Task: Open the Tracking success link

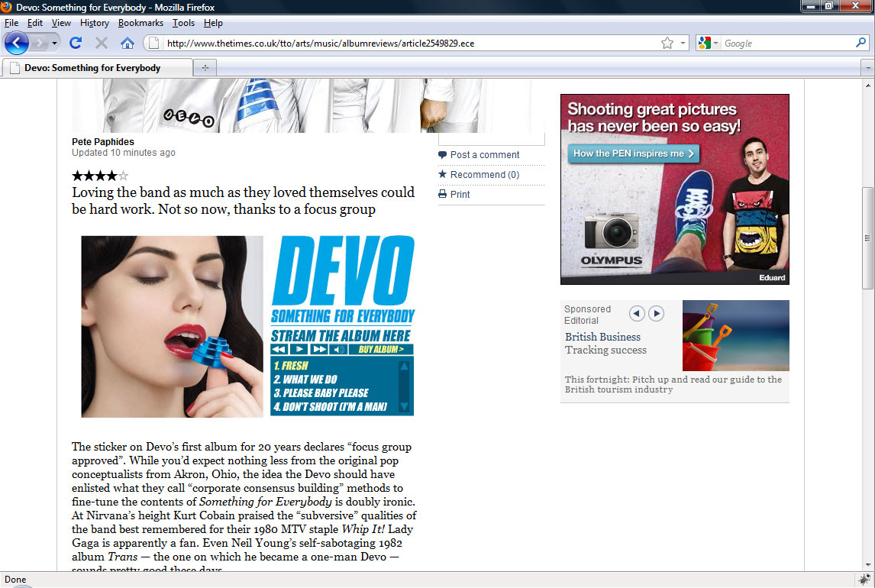Action: coord(605,350)
